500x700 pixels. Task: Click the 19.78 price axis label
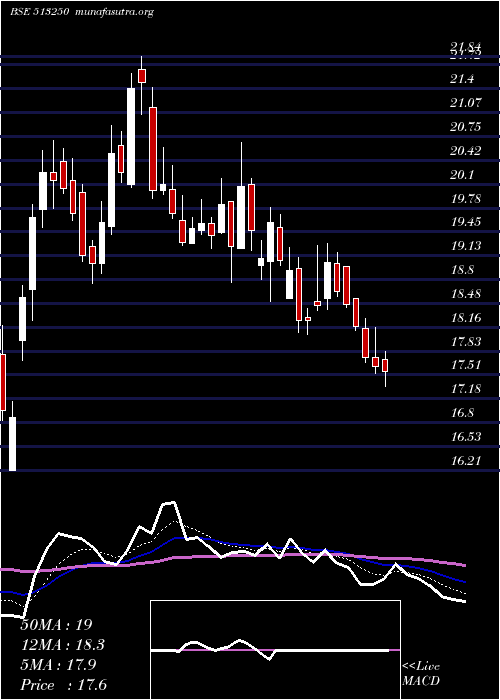[466, 199]
